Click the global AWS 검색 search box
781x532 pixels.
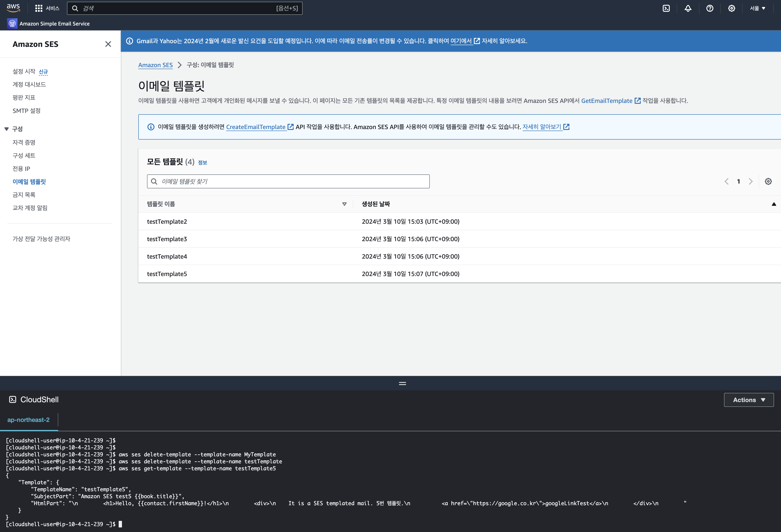pyautogui.click(x=185, y=9)
